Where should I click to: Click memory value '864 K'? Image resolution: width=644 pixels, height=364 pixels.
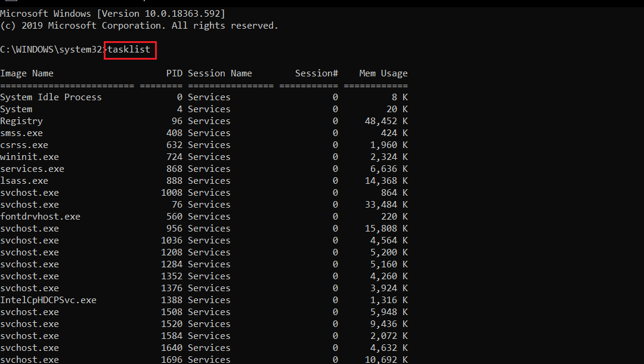click(394, 193)
